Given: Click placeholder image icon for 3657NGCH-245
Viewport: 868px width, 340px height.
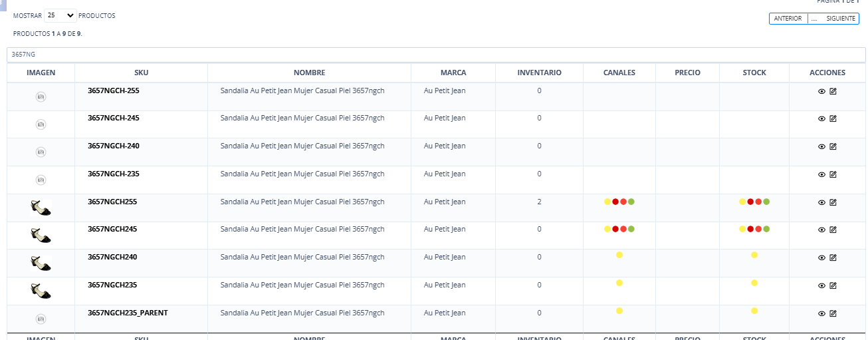Looking at the screenshot, I should point(41,124).
